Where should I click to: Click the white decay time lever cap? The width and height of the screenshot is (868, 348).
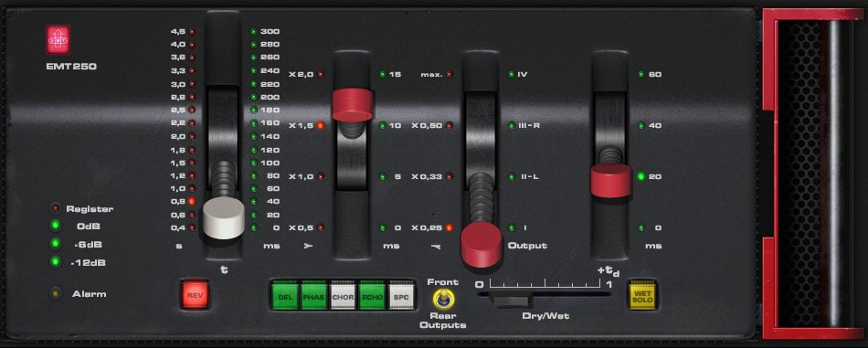(224, 218)
